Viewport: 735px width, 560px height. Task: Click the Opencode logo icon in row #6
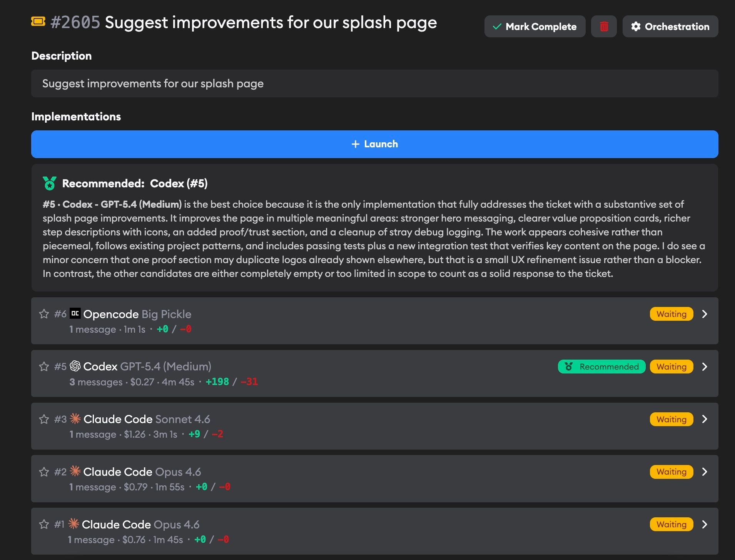tap(75, 313)
